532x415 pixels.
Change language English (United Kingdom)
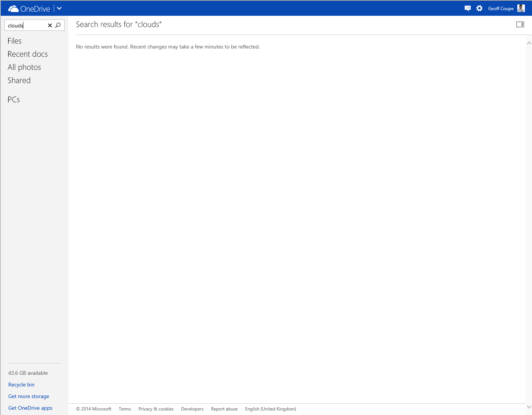pos(270,409)
